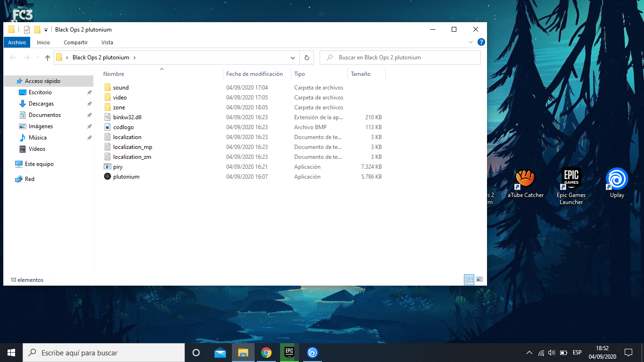Refresh the Black Ops 2 plutonium folder

[x=306, y=58]
